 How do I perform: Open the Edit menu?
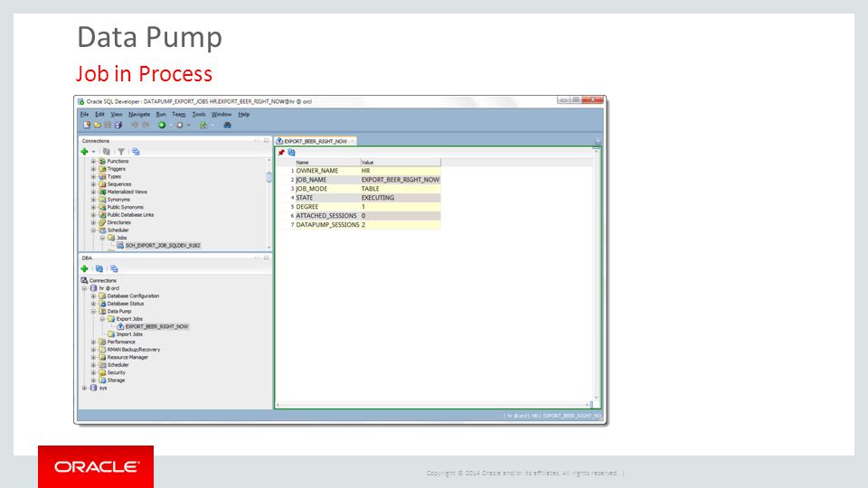click(x=99, y=114)
